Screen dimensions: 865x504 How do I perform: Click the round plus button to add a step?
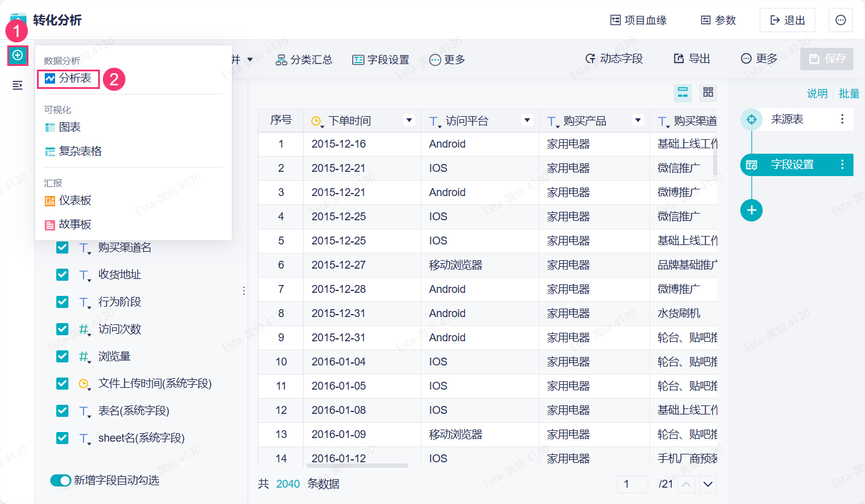click(751, 210)
